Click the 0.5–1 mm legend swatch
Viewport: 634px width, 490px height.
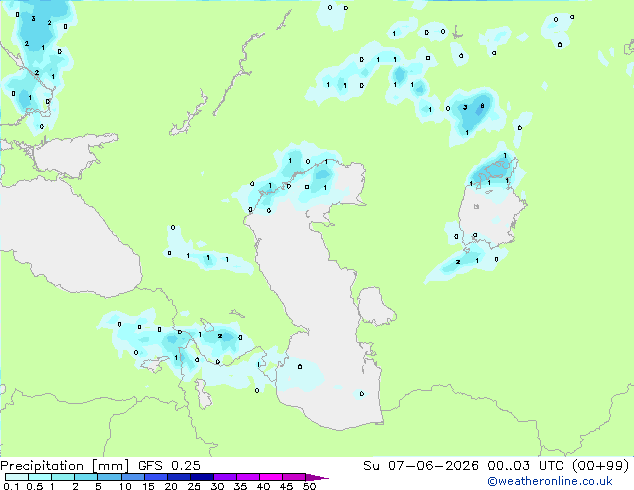pyautogui.click(x=40, y=477)
